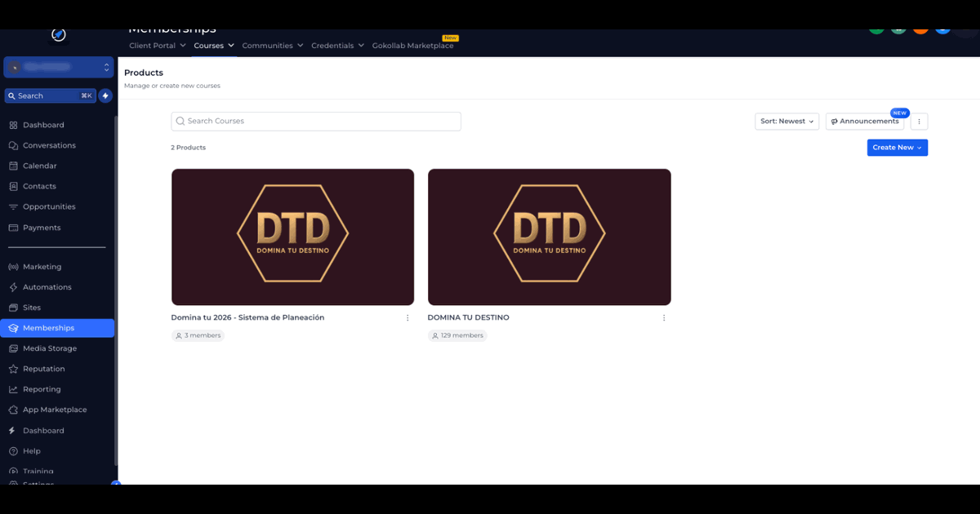Open options menu for DOMINA TU DESTINO course

tap(664, 318)
